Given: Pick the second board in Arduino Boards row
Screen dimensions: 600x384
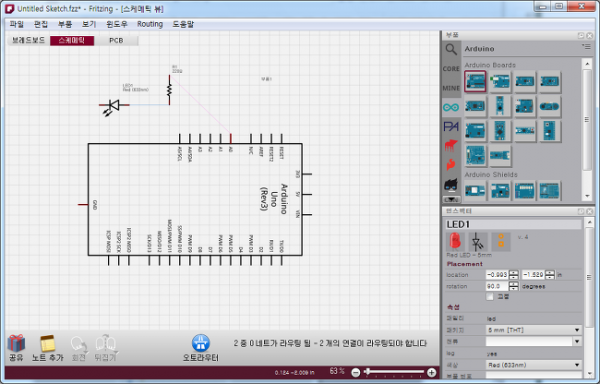Looking at the screenshot, I should click(x=500, y=81).
